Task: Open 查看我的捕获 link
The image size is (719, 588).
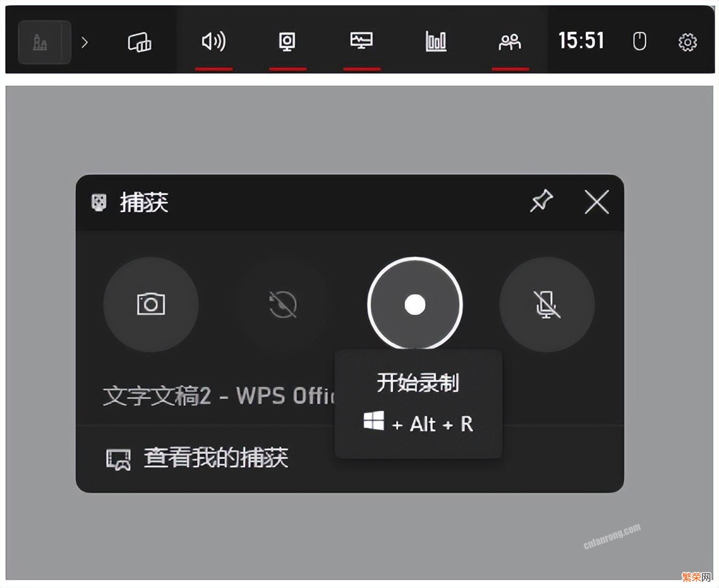Action: [216, 458]
